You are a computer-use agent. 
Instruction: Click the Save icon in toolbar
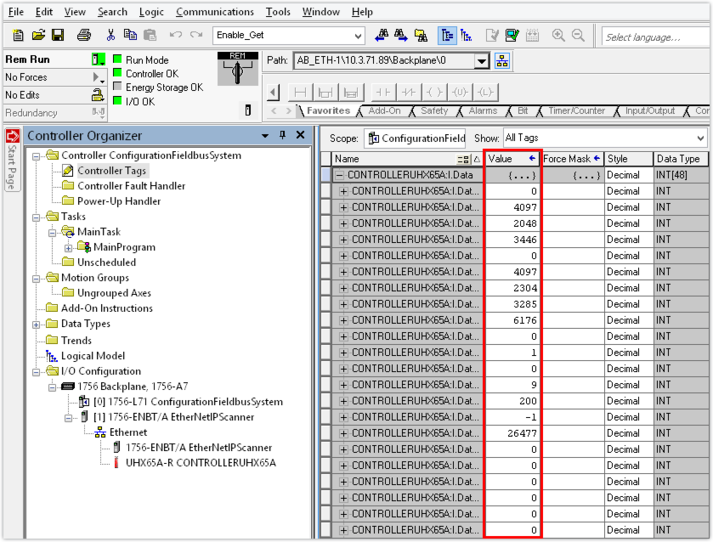click(57, 35)
